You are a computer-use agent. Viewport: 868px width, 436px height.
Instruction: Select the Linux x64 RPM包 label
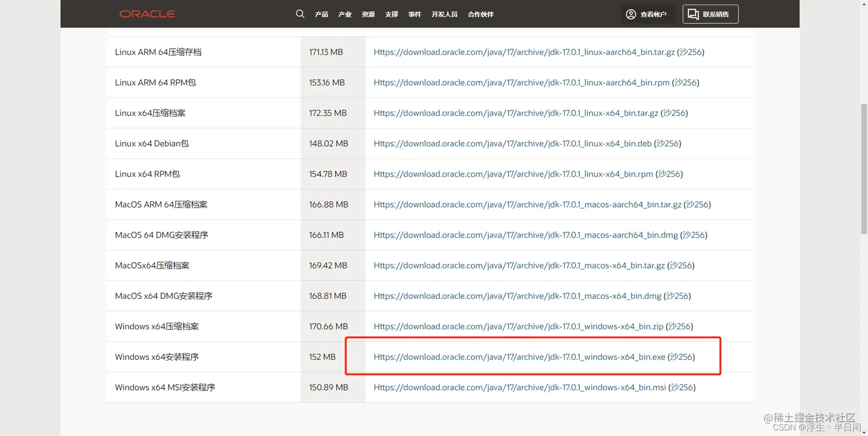tap(148, 174)
